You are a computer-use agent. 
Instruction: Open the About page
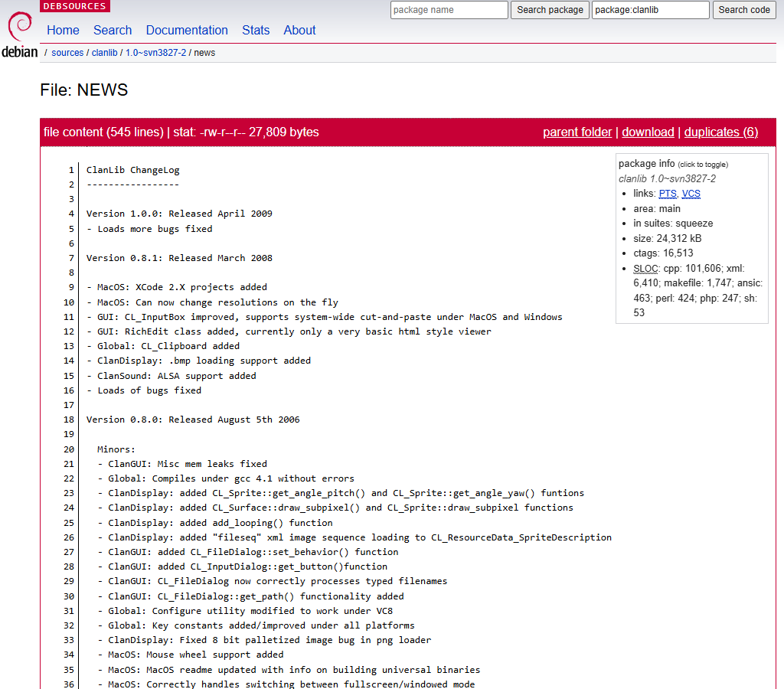pos(299,31)
